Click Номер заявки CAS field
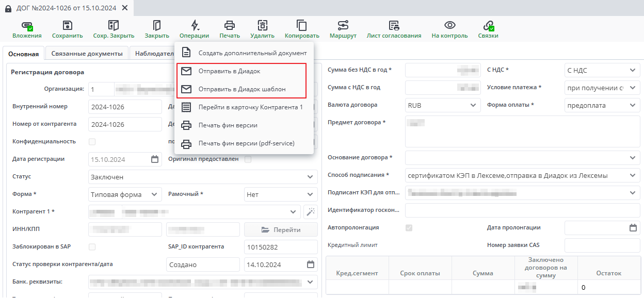Image resolution: width=644 pixels, height=298 pixels. [602, 245]
